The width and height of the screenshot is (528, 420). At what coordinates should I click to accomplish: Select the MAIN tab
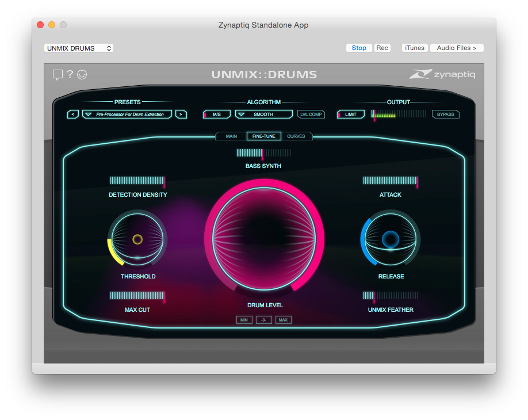click(x=231, y=136)
